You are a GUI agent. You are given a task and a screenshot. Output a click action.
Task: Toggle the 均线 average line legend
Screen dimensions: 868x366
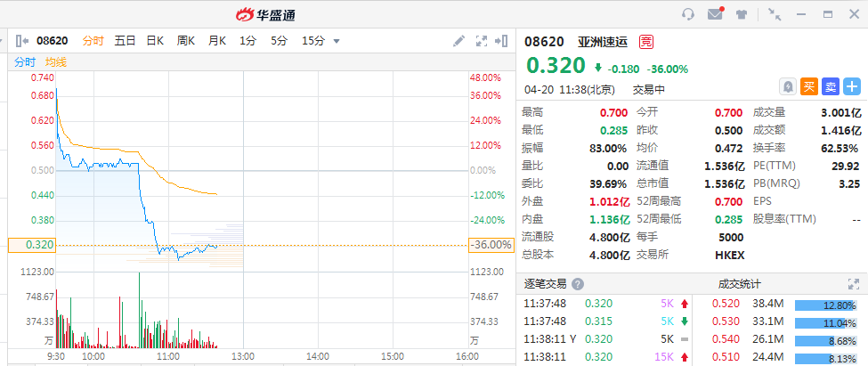pos(56,62)
